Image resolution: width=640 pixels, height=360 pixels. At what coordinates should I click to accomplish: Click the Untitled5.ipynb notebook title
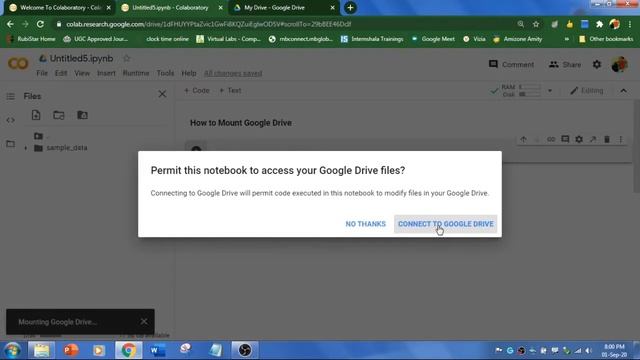click(81, 58)
